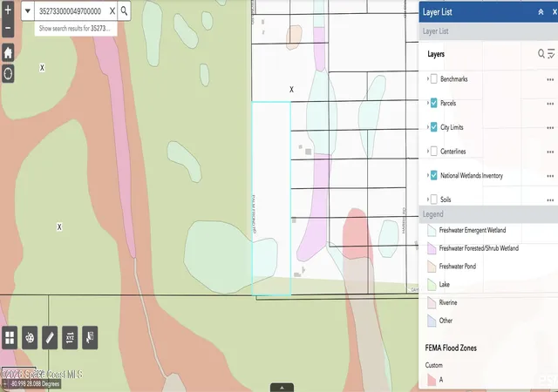Select the Custom legend label

[x=434, y=365]
